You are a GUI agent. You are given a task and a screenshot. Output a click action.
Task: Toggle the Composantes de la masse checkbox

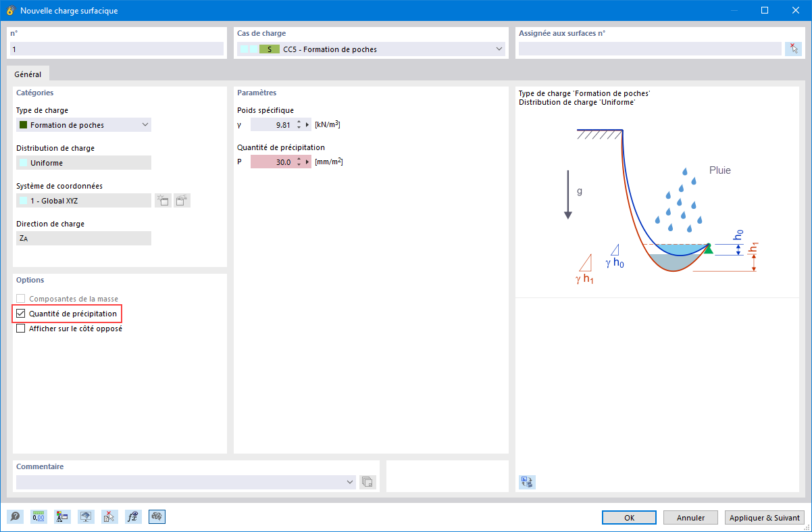(x=20, y=298)
